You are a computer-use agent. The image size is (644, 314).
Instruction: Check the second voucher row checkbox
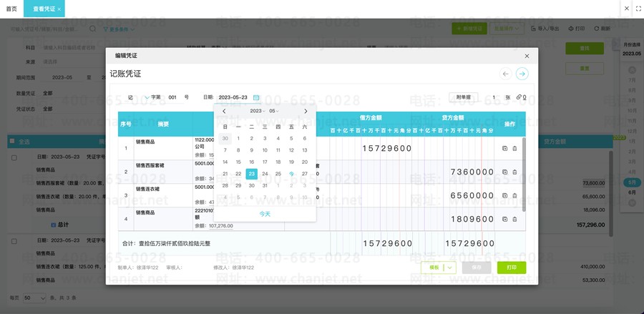click(x=14, y=241)
